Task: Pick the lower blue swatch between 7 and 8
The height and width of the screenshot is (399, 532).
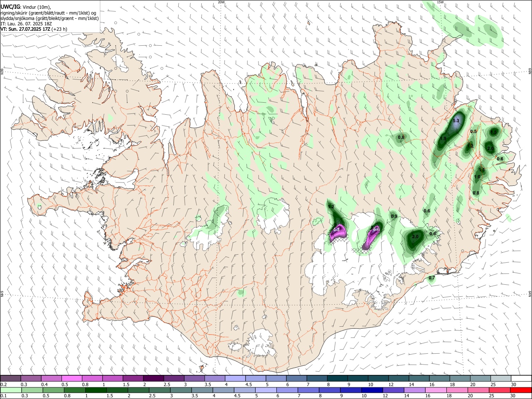Action: (308, 390)
